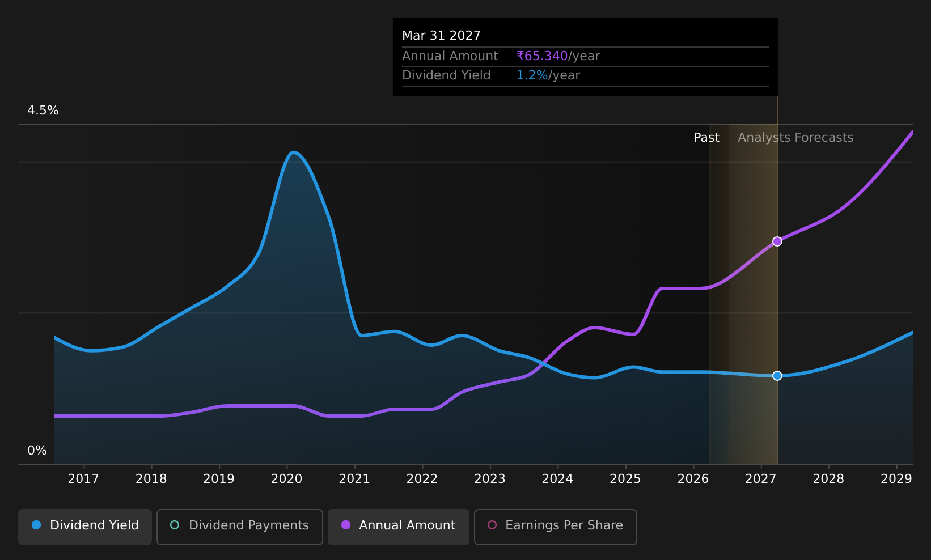This screenshot has height=560, width=931.
Task: Click the 2017 x-axis label
Action: tap(83, 479)
